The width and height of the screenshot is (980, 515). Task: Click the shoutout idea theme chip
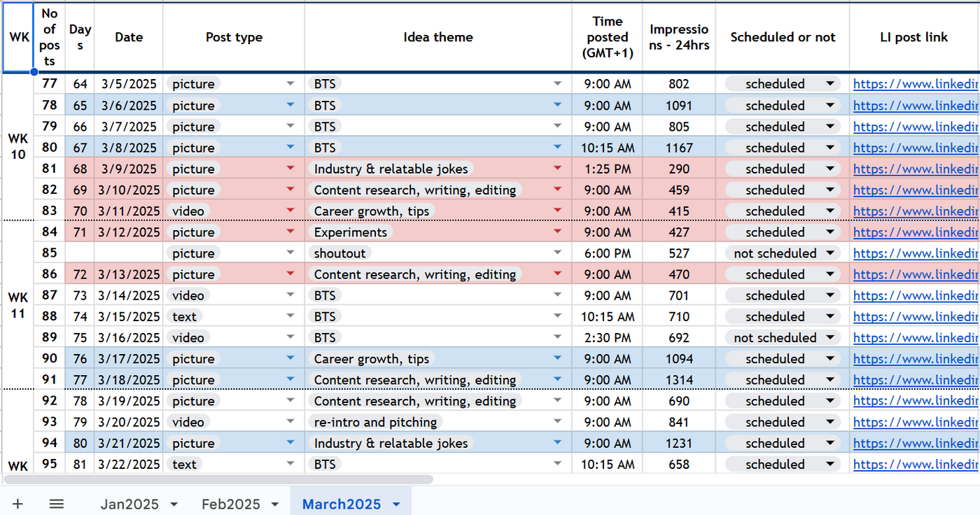pyautogui.click(x=339, y=253)
